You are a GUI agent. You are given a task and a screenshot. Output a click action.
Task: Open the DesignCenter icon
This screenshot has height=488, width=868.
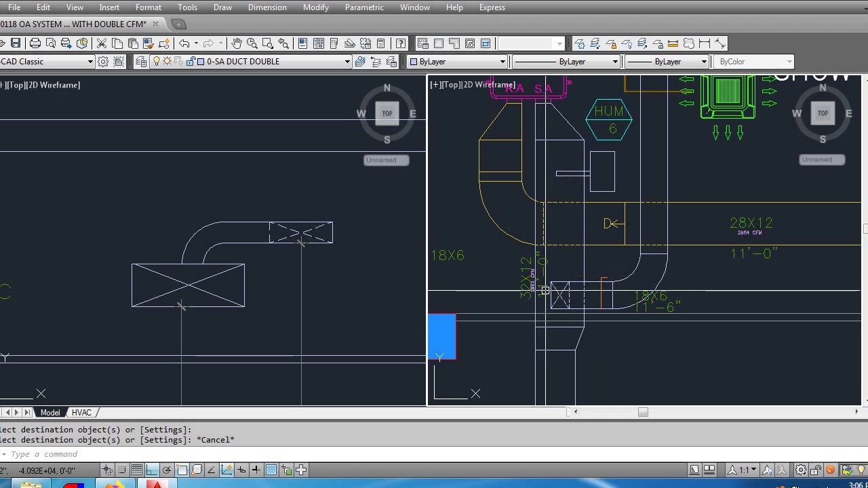click(318, 43)
